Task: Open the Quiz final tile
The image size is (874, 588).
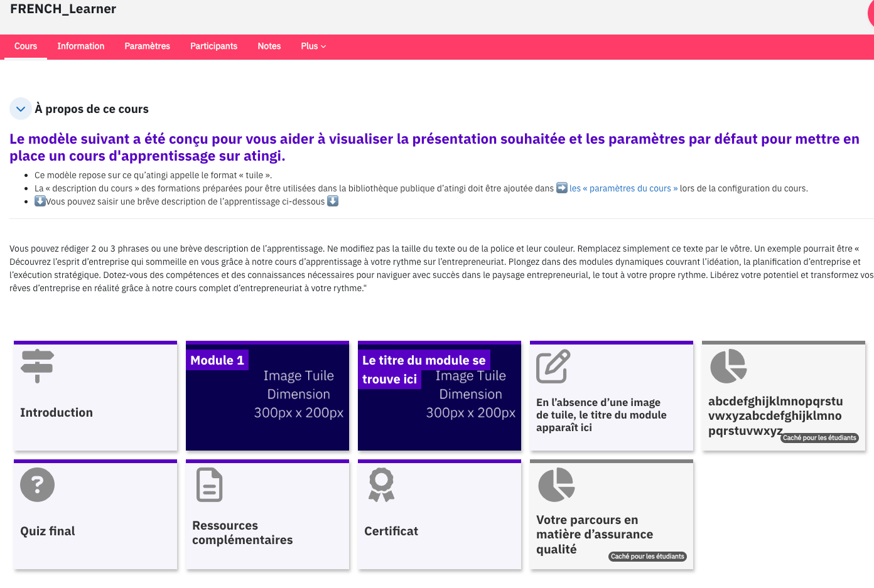Action: click(x=95, y=515)
